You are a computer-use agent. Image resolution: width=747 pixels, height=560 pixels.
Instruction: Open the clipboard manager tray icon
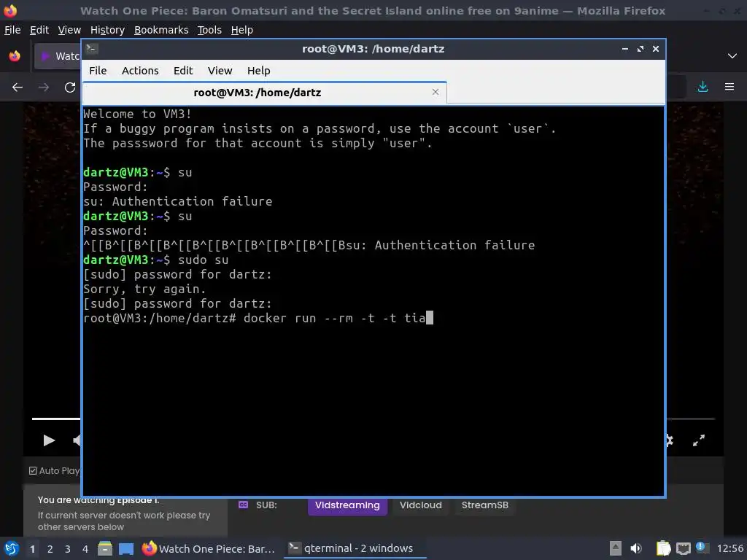tap(663, 548)
